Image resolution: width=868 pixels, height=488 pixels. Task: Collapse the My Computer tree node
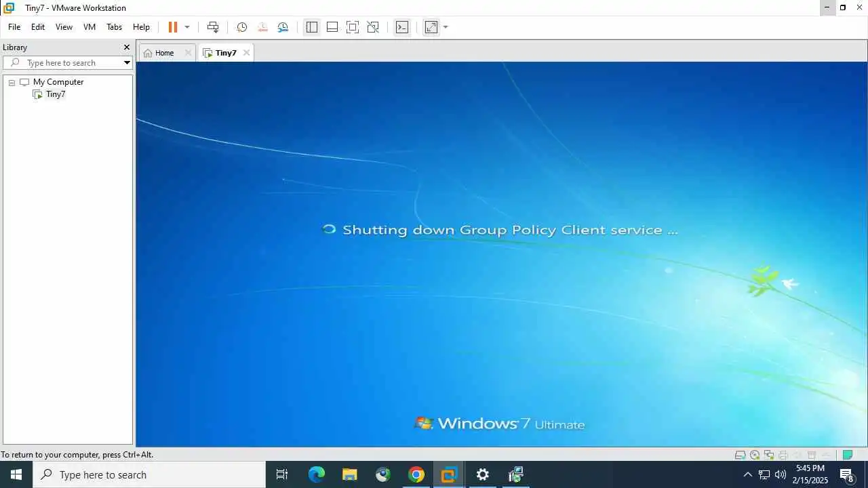point(12,83)
